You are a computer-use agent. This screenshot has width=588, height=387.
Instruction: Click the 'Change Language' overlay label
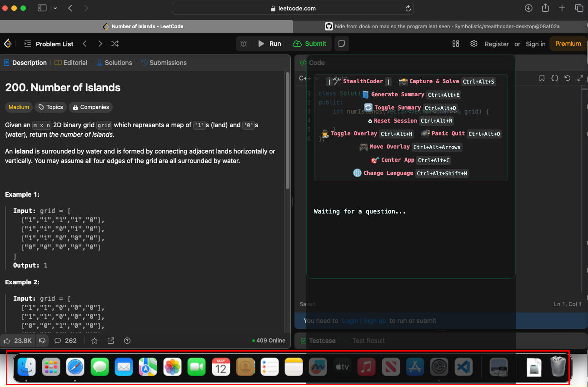pyautogui.click(x=389, y=173)
